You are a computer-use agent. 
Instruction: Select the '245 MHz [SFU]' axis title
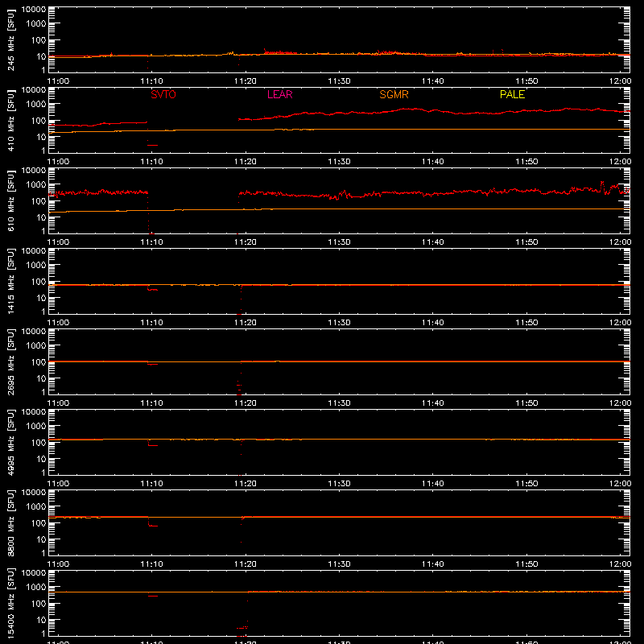(11, 39)
